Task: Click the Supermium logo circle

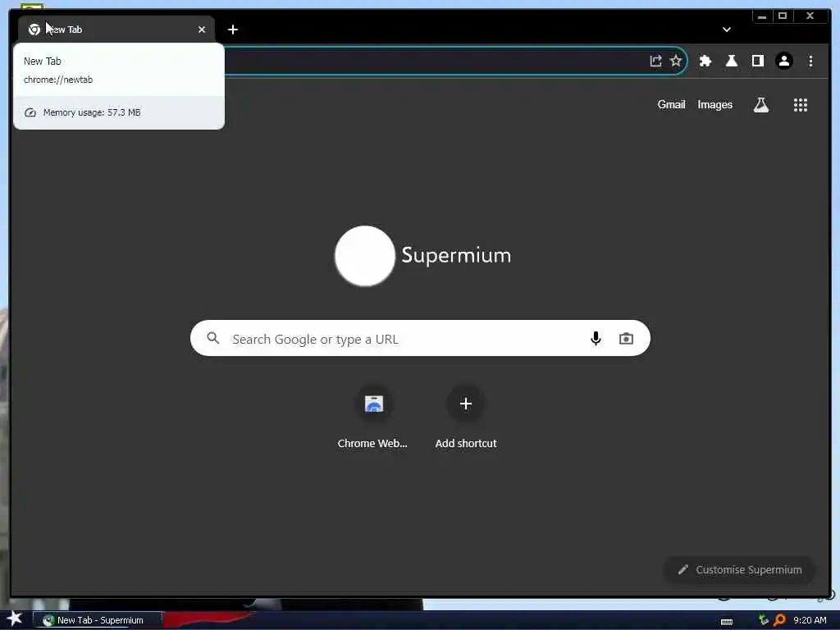Action: [365, 256]
